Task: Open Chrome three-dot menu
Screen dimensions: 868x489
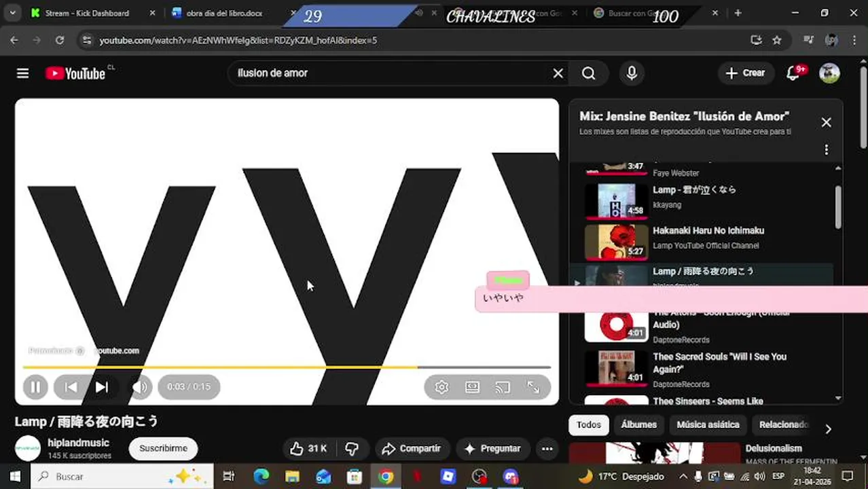Action: point(854,40)
